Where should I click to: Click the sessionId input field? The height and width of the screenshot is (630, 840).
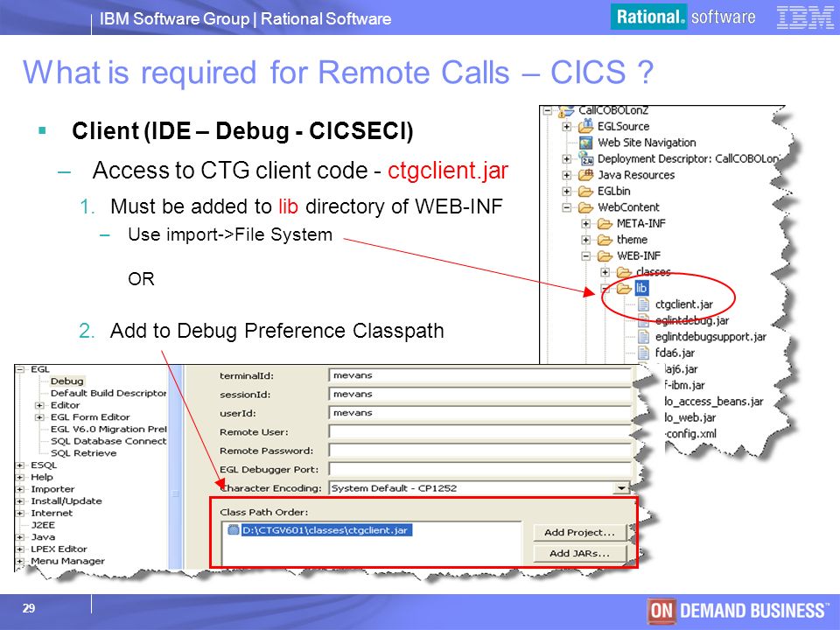click(x=480, y=395)
